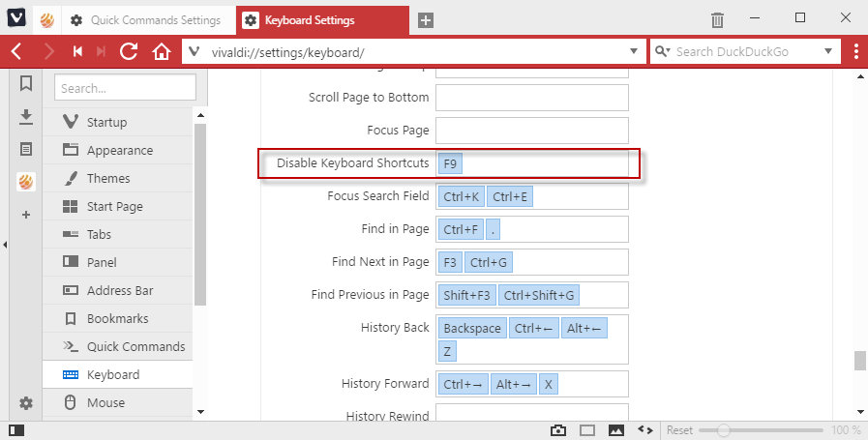This screenshot has width=868, height=440.
Task: Expand the address bar dropdown arrow
Action: [x=634, y=51]
